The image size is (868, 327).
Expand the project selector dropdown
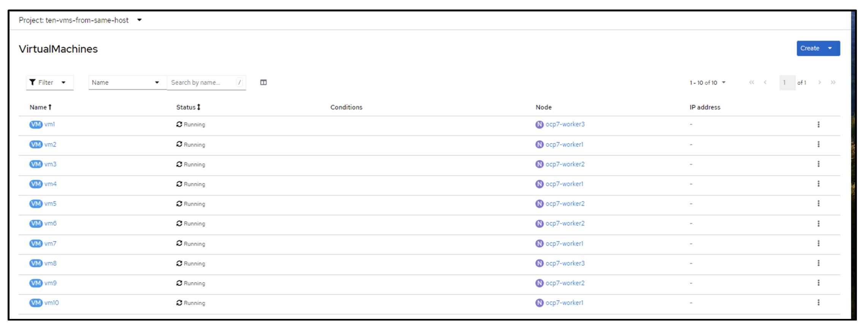[x=139, y=20]
